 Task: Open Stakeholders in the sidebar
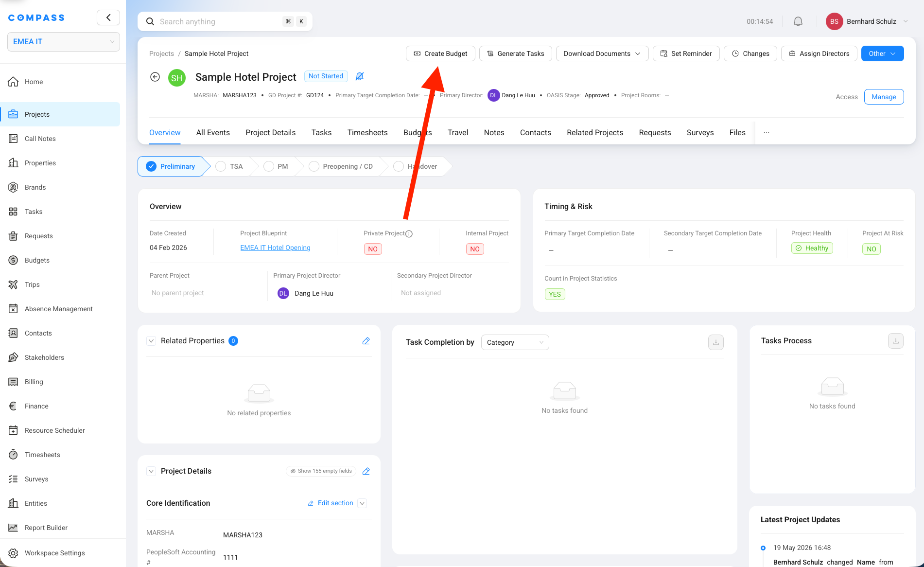click(x=44, y=357)
